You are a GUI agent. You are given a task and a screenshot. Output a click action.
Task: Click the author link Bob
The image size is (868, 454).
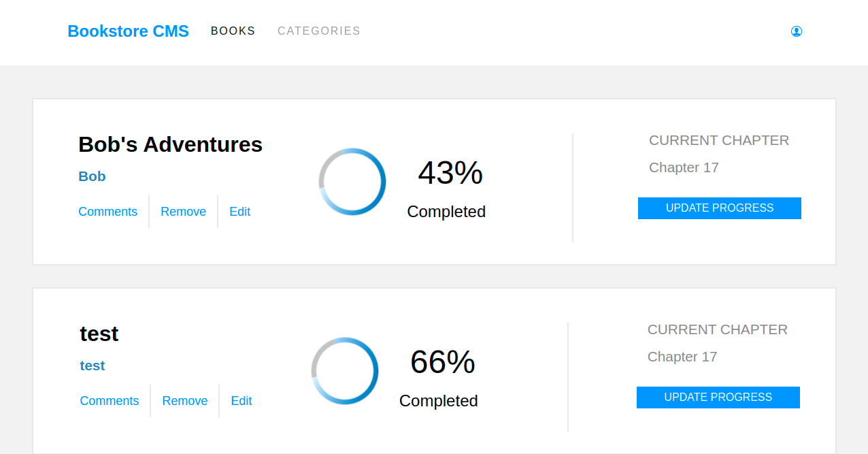[92, 176]
